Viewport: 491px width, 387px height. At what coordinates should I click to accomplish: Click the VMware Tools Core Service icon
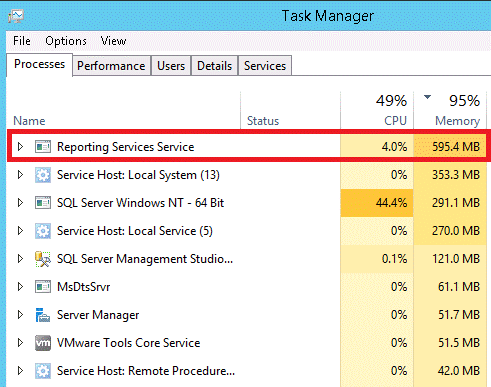(x=43, y=343)
